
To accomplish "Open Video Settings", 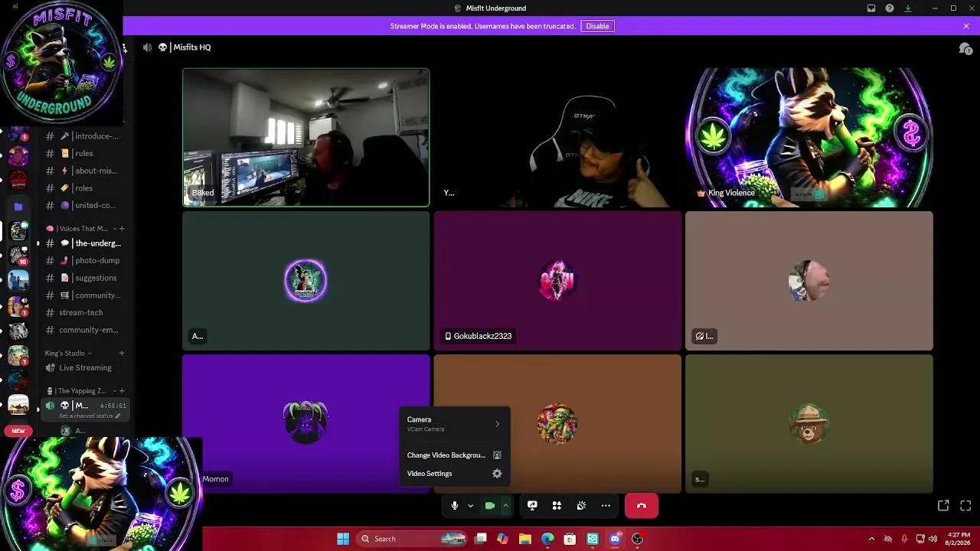I will [455, 474].
